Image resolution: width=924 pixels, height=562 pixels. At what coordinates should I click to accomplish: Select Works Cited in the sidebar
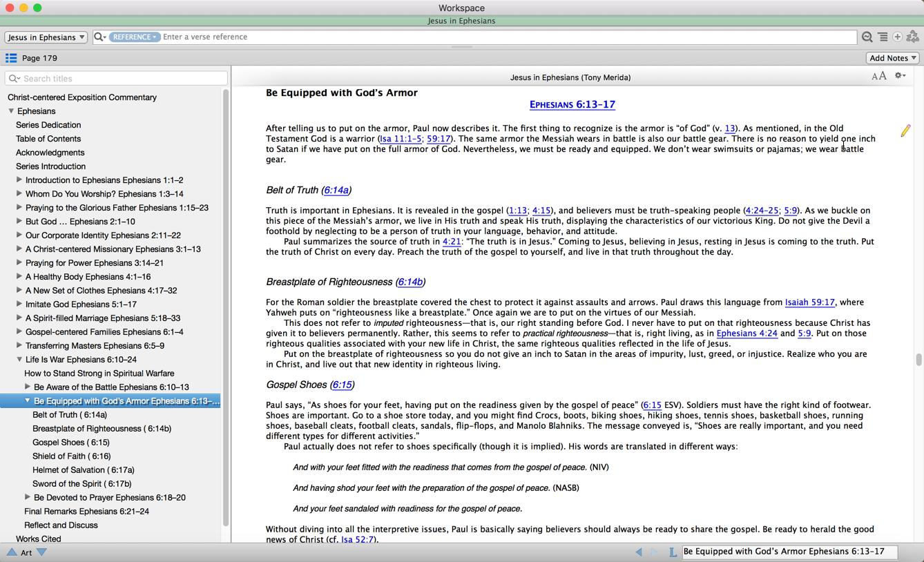pos(39,539)
